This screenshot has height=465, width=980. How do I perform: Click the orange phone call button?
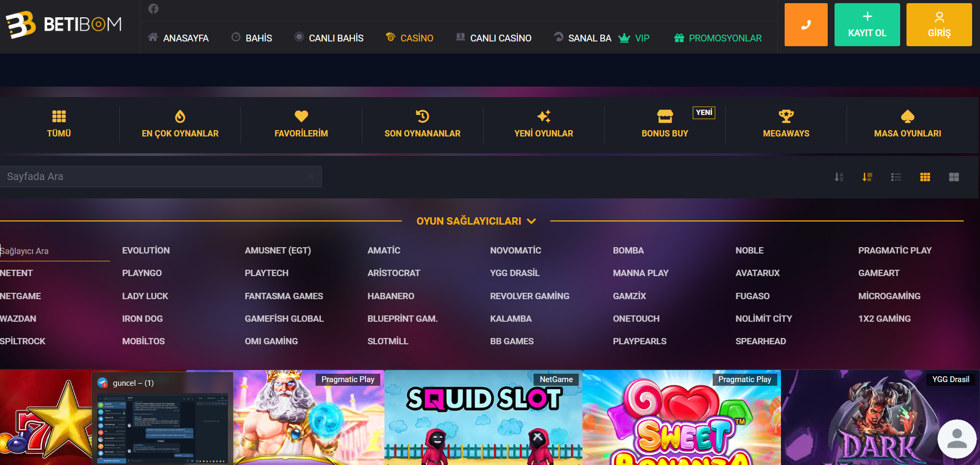[x=806, y=25]
